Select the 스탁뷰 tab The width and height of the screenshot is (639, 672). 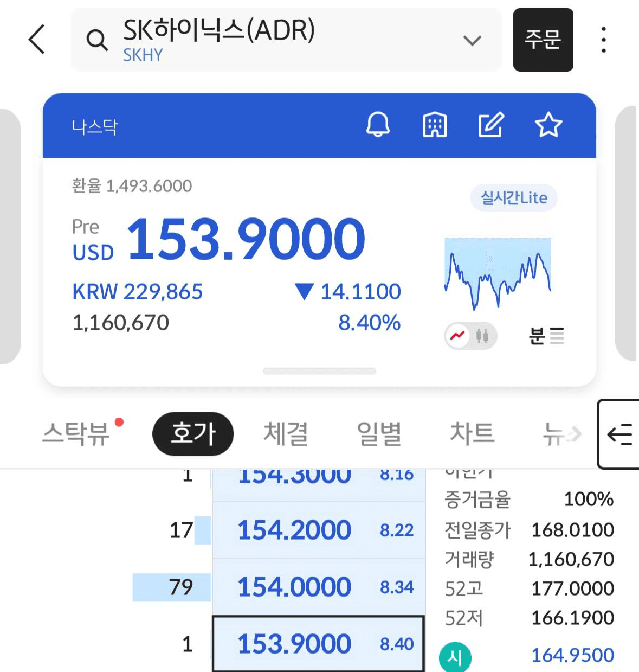pyautogui.click(x=76, y=434)
